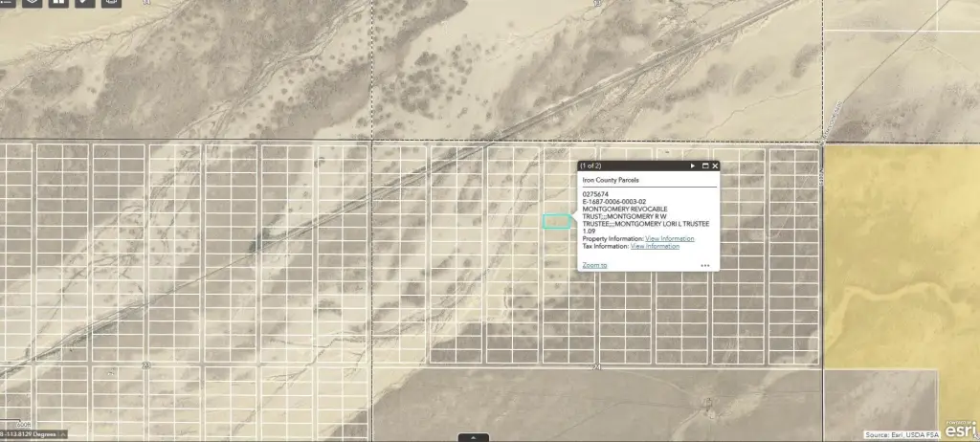Click Property Information View Information link
The height and width of the screenshot is (442, 980).
669,238
